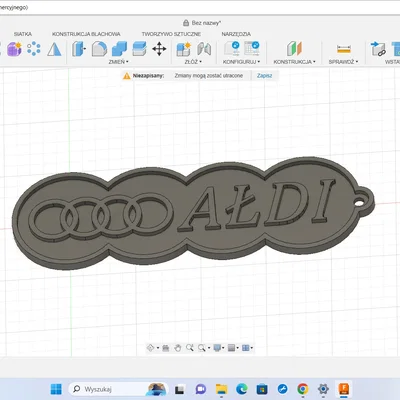Select the purple Create Form tool

[x=14, y=49]
